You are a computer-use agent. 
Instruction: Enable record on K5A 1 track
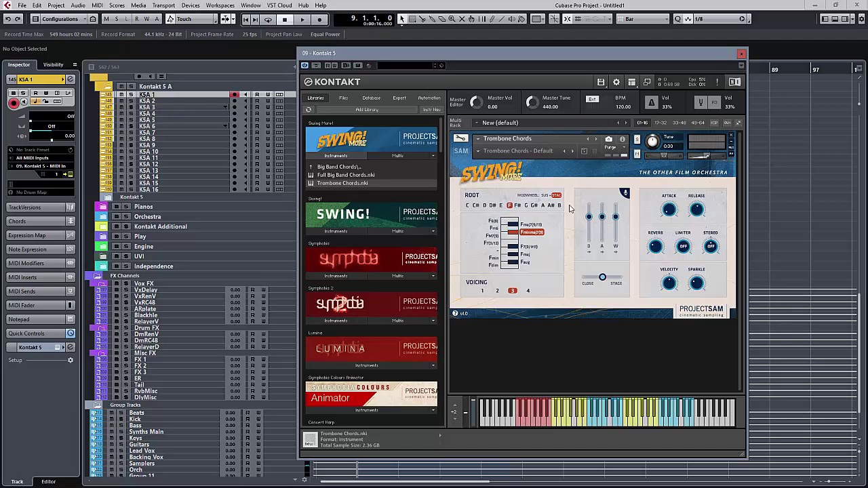click(x=234, y=94)
